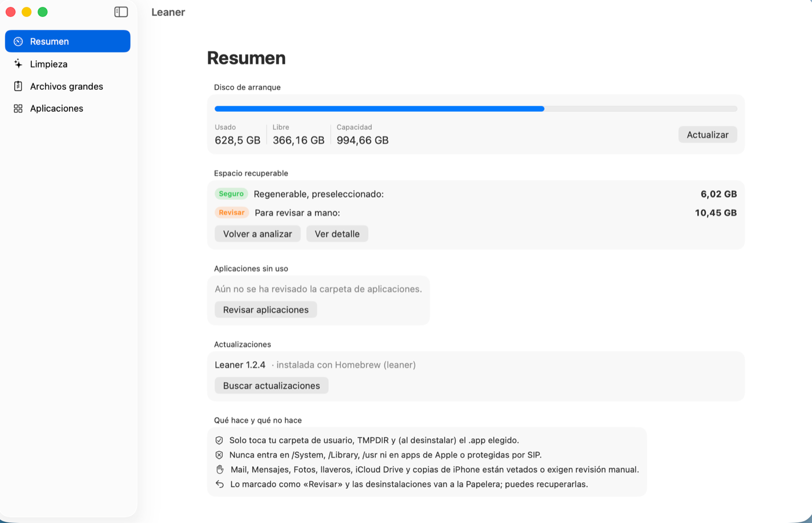Click the startup disk usage bar
This screenshot has height=523, width=812.
coord(476,109)
